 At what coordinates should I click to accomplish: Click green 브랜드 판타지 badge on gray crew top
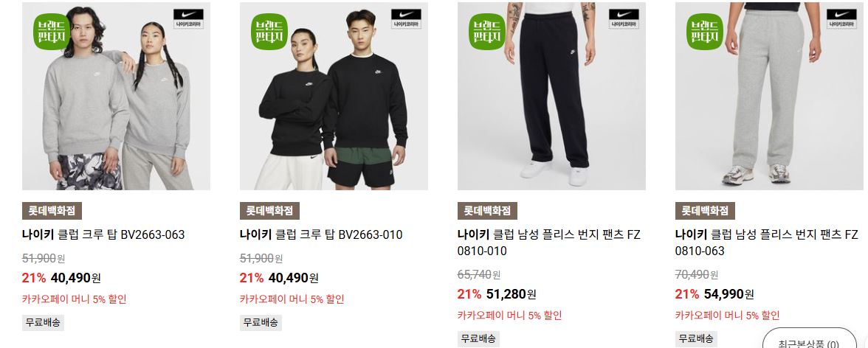click(52, 32)
